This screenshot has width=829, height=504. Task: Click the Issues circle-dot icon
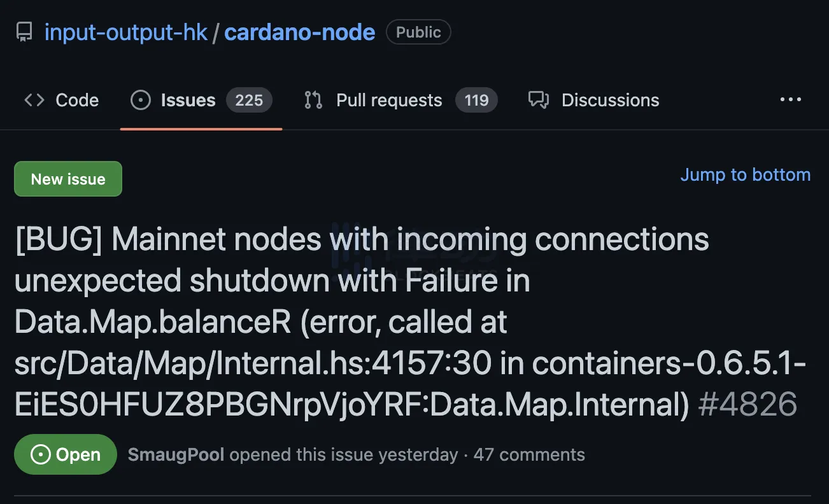pos(140,100)
